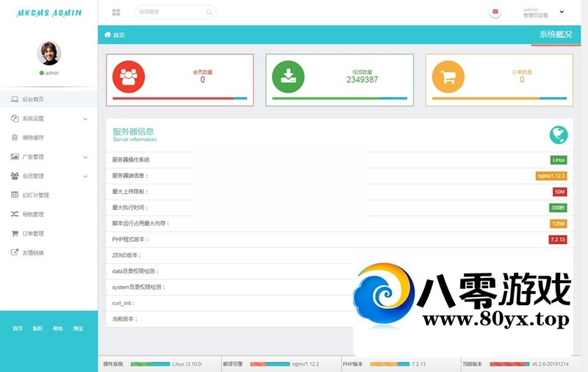Screen dimensions: 588x372
Task: Click the PHP程式版本 row label
Action: pos(131,239)
